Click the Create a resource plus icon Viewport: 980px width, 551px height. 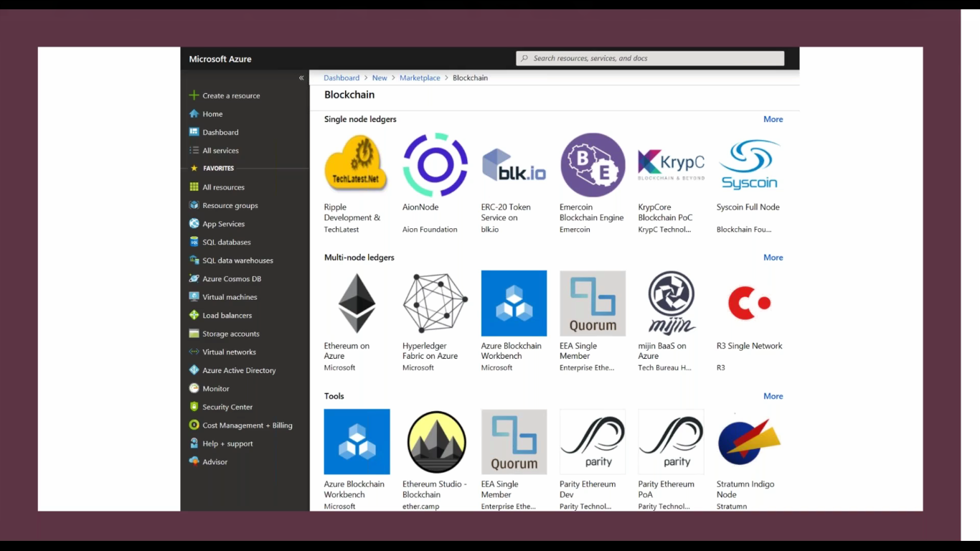point(194,95)
